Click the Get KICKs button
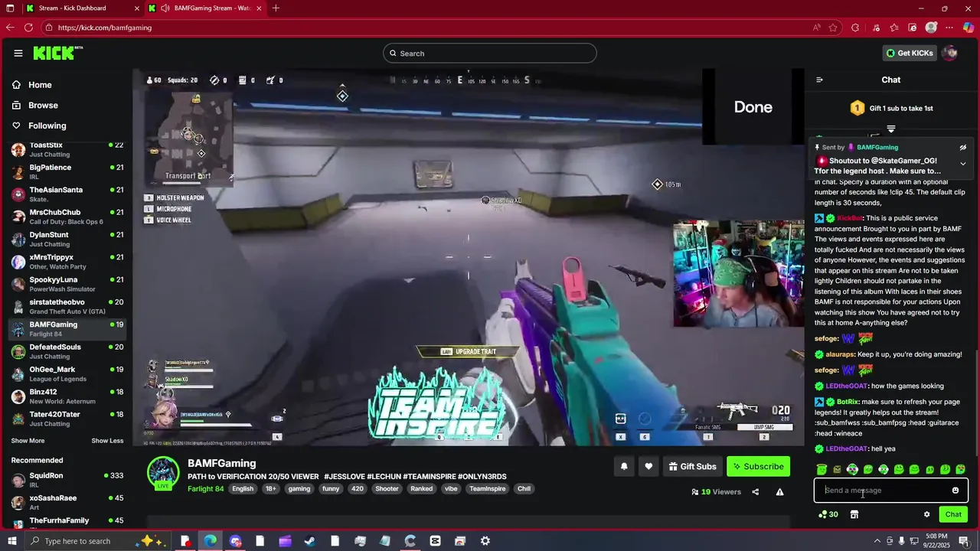The width and height of the screenshot is (980, 551). point(909,53)
